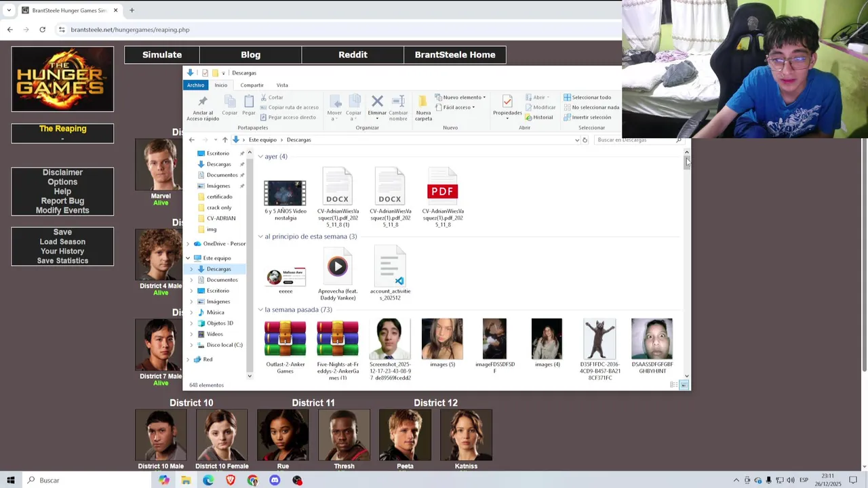This screenshot has width=868, height=488.
Task: Open the Windows Start menu
Action: click(11, 480)
